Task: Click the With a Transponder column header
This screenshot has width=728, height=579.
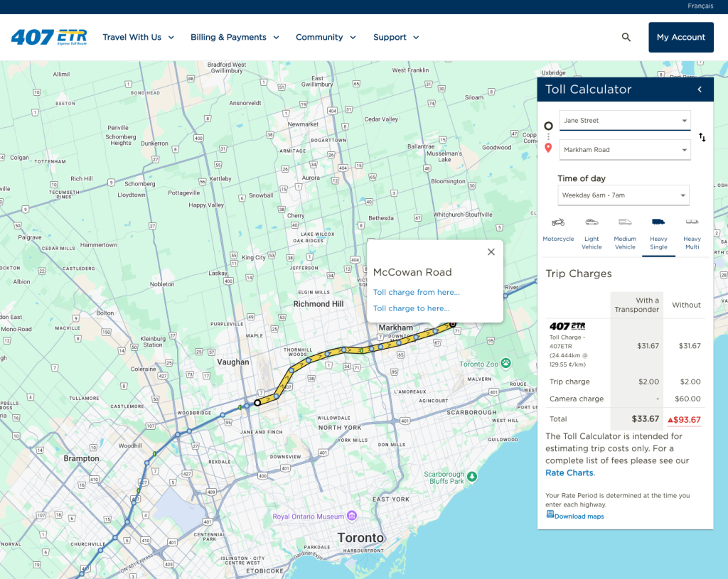Action: click(637, 305)
